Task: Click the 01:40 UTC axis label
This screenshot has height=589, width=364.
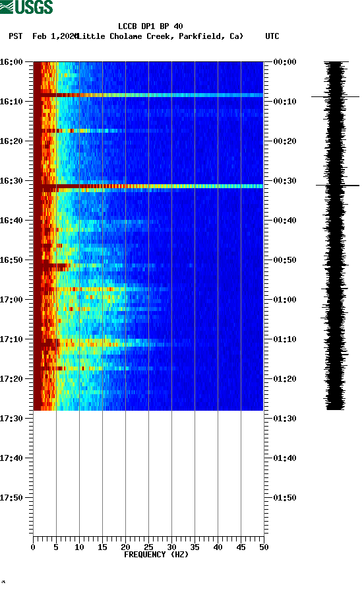Action: click(x=285, y=458)
